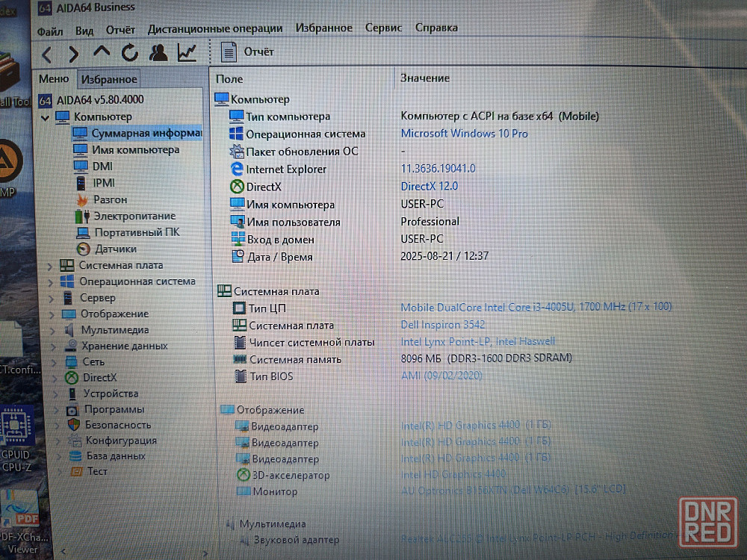Open the DirectX 12.0 link

[x=430, y=186]
